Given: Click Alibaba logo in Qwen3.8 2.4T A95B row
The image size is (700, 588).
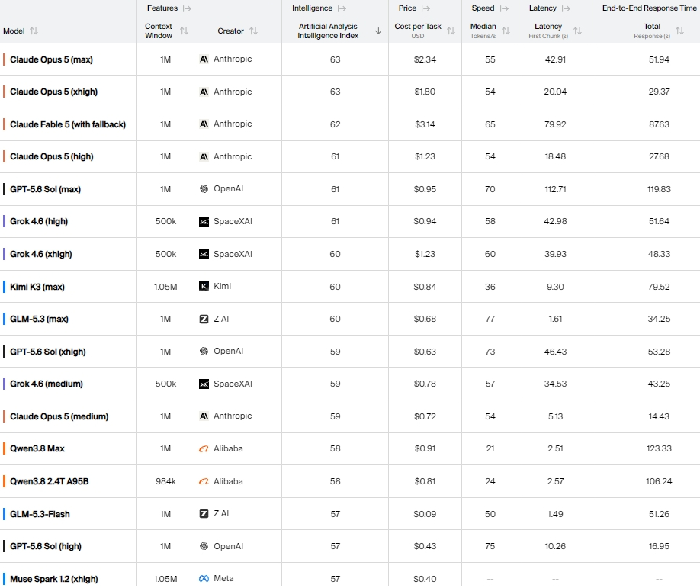Looking at the screenshot, I should pos(204,481).
